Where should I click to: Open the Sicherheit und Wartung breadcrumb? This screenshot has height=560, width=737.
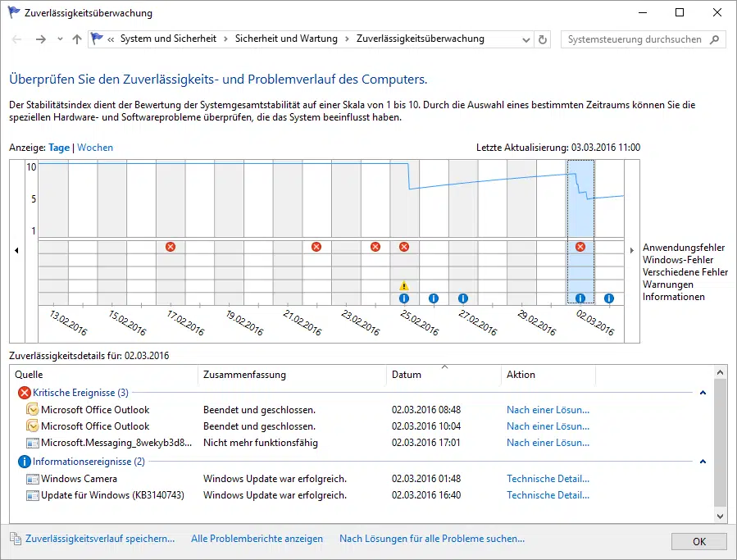click(286, 39)
